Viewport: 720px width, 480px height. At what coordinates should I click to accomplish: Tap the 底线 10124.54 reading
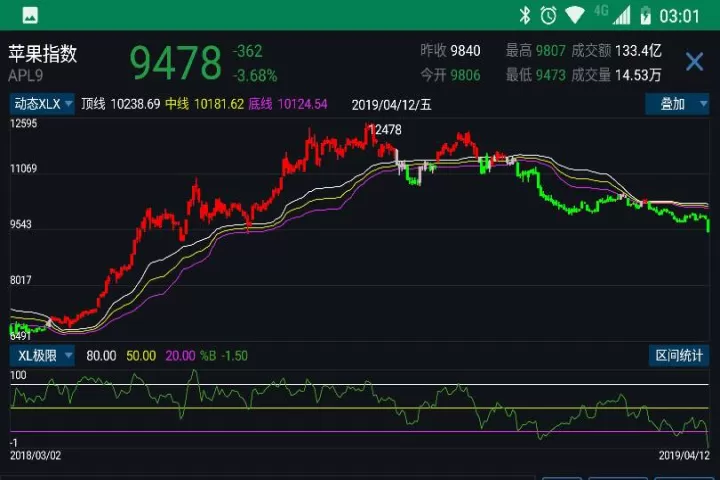coord(288,104)
